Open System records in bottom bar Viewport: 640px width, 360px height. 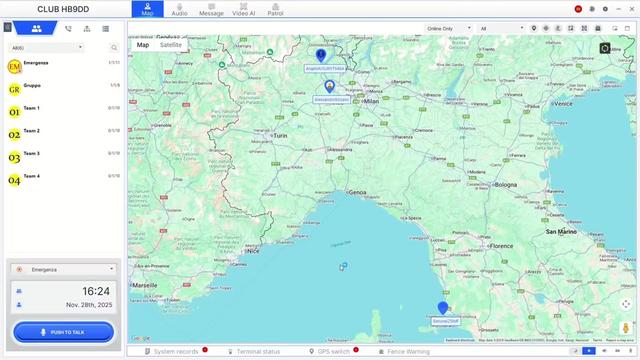(172, 351)
